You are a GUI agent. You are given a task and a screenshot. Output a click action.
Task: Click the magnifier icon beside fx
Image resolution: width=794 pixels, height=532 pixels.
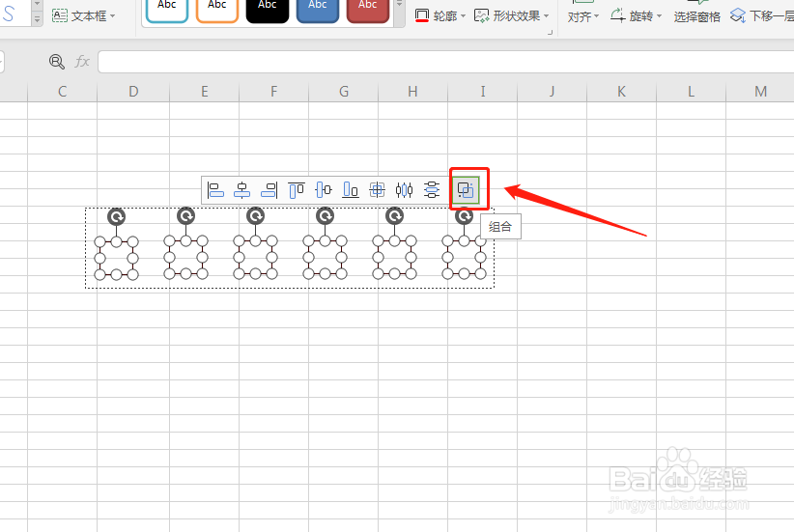click(57, 62)
